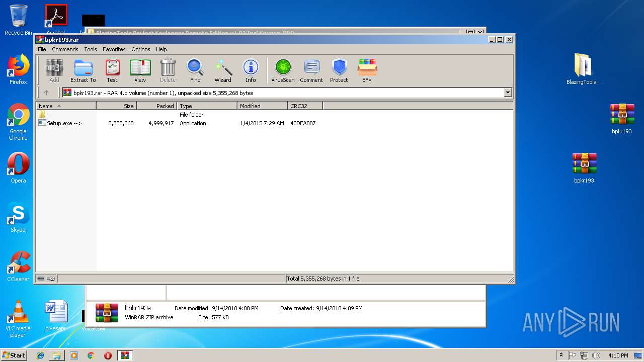Expand the archive path dropdown
This screenshot has width=644, height=362.
click(508, 93)
